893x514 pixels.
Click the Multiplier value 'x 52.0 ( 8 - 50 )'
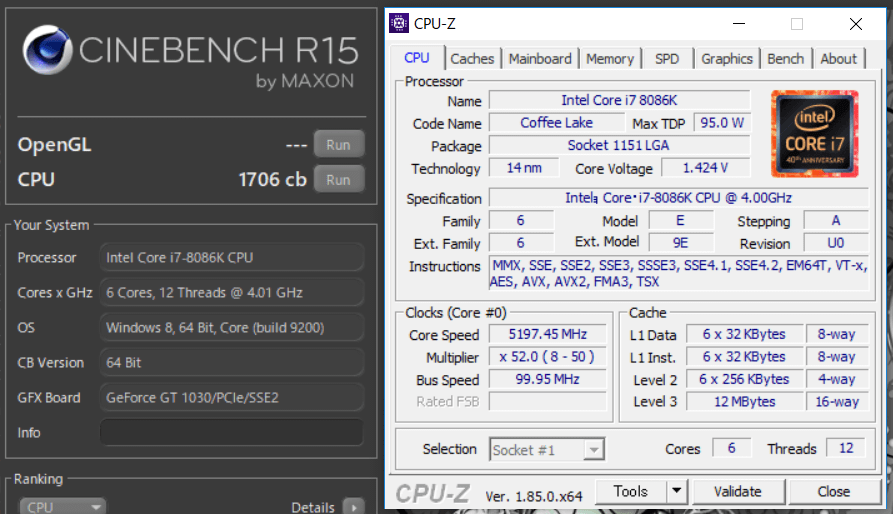point(547,357)
